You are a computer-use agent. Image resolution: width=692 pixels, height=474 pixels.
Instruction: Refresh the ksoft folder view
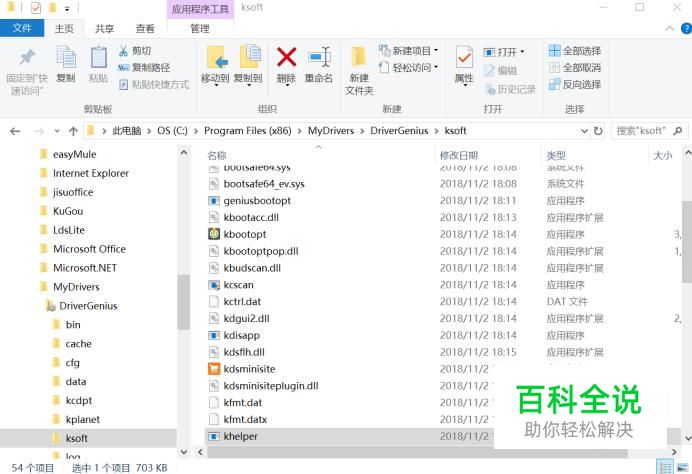point(598,131)
